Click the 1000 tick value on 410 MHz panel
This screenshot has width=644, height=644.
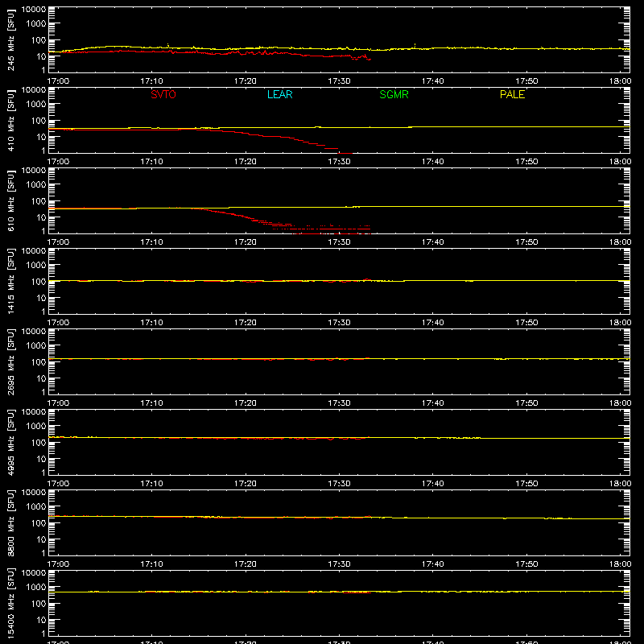coord(36,105)
